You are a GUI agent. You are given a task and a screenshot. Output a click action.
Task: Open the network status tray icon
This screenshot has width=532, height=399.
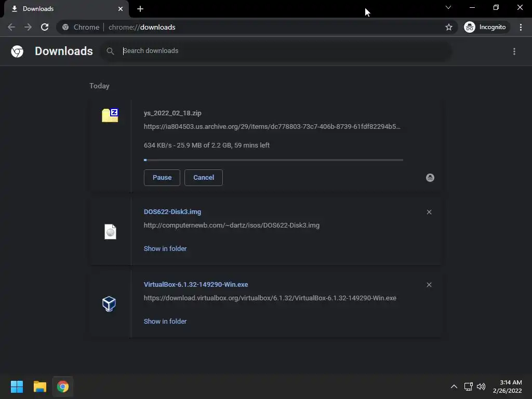(x=469, y=387)
